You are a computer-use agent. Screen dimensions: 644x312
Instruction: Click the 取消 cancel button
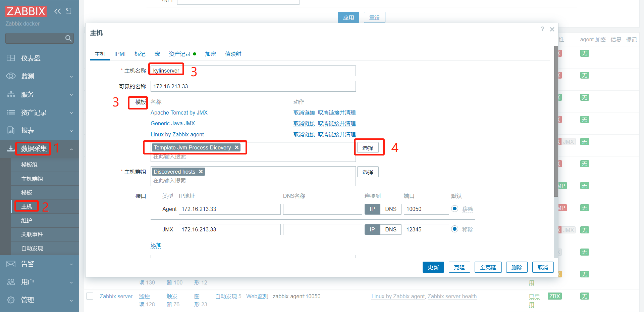[x=543, y=267]
